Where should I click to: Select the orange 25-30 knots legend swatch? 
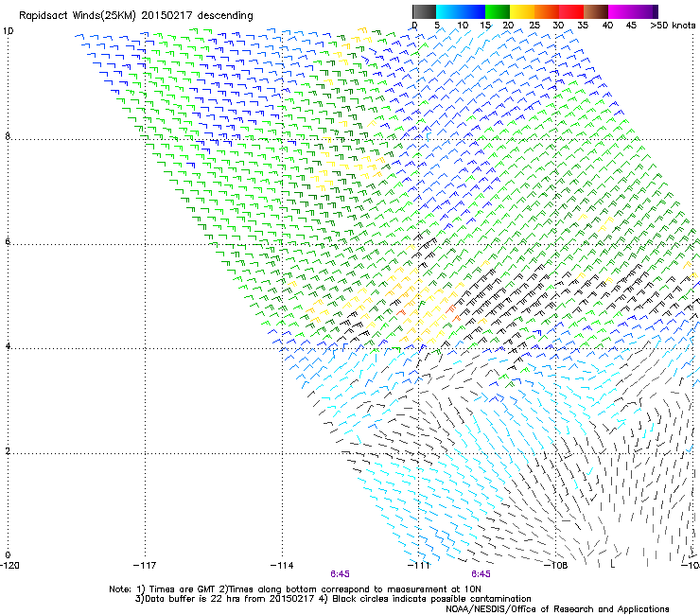pyautogui.click(x=547, y=11)
